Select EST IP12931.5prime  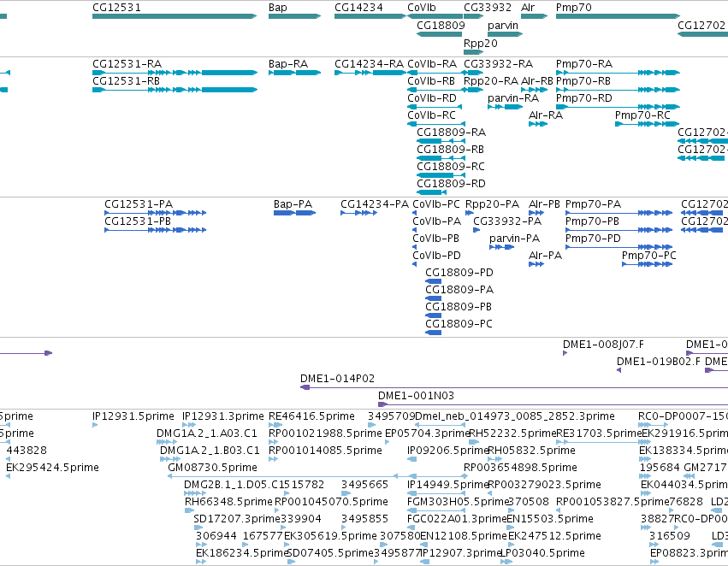tap(95, 425)
